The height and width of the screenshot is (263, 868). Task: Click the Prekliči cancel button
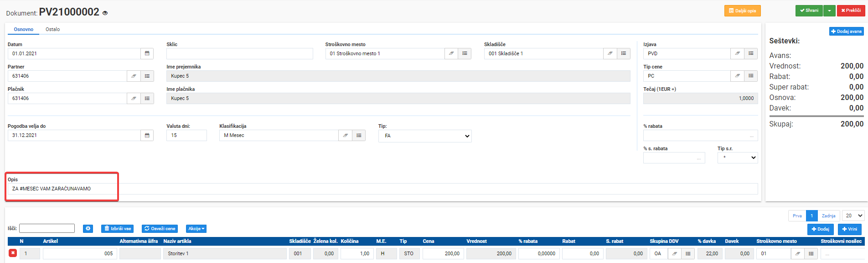tap(851, 11)
